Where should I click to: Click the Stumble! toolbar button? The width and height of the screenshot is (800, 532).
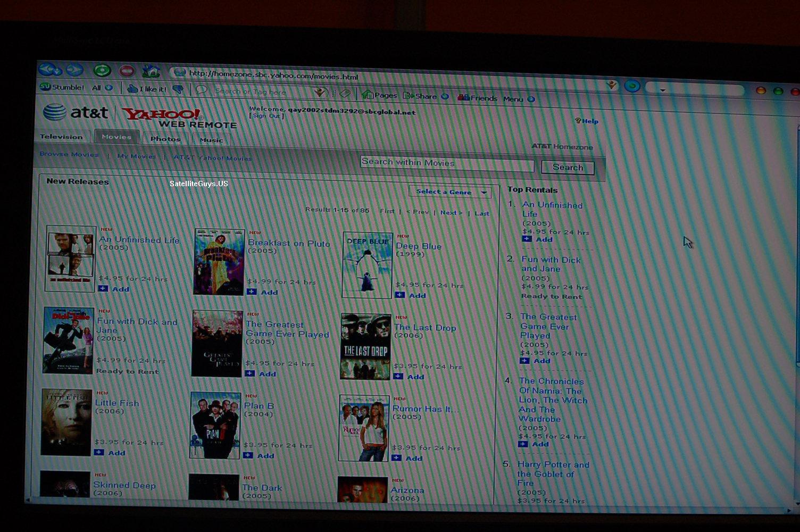(62, 87)
